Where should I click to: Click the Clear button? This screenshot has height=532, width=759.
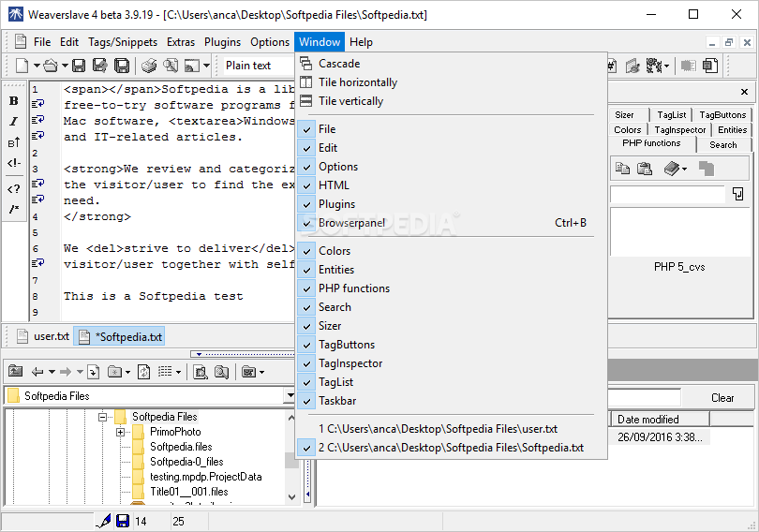coord(722,397)
